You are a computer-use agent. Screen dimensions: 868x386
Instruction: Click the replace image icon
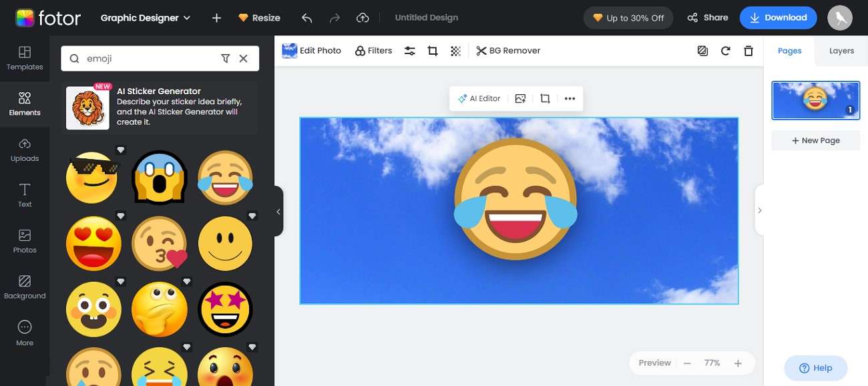[x=521, y=98]
